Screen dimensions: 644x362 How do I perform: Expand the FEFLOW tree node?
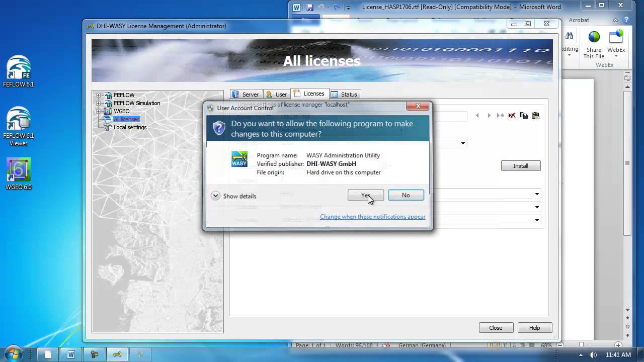coord(99,95)
